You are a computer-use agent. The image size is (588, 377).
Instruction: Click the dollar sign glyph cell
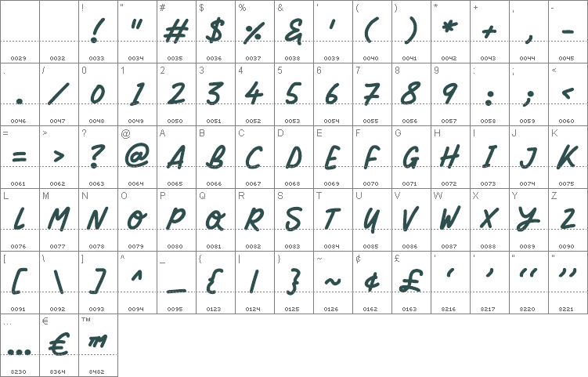(x=215, y=31)
